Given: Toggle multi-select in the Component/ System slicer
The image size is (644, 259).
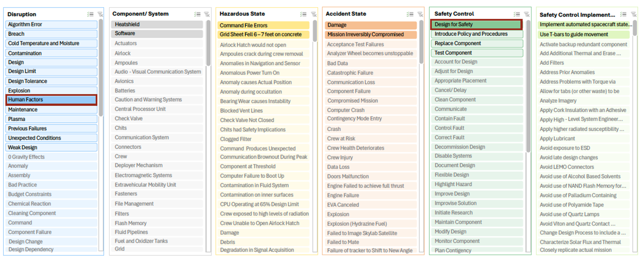Looking at the screenshot, I should [197, 14].
